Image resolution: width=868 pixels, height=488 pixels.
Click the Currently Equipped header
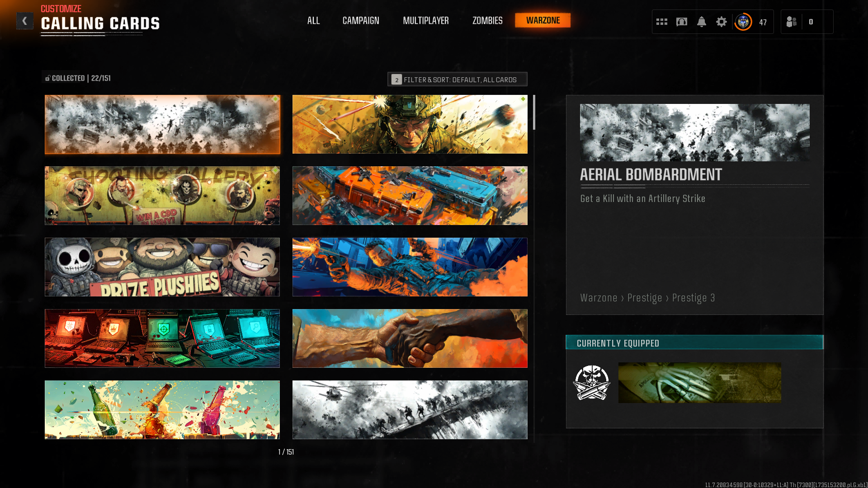pos(694,343)
